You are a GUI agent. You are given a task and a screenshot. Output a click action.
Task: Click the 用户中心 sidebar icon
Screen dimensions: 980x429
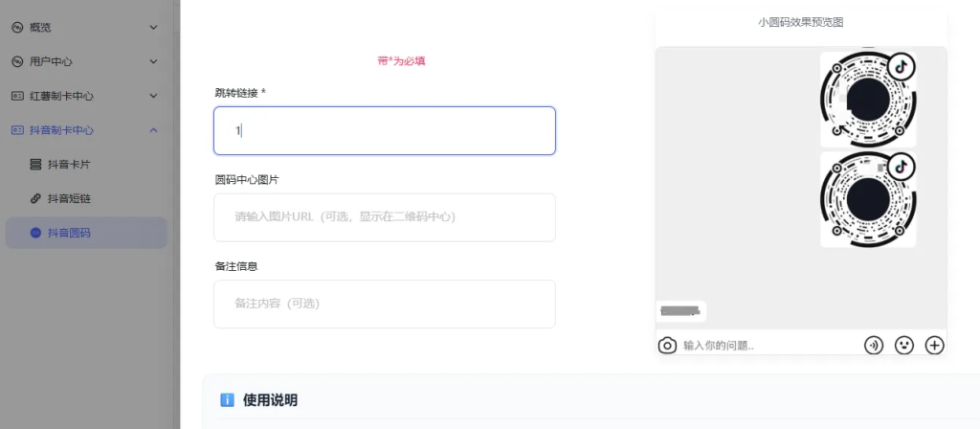point(17,62)
